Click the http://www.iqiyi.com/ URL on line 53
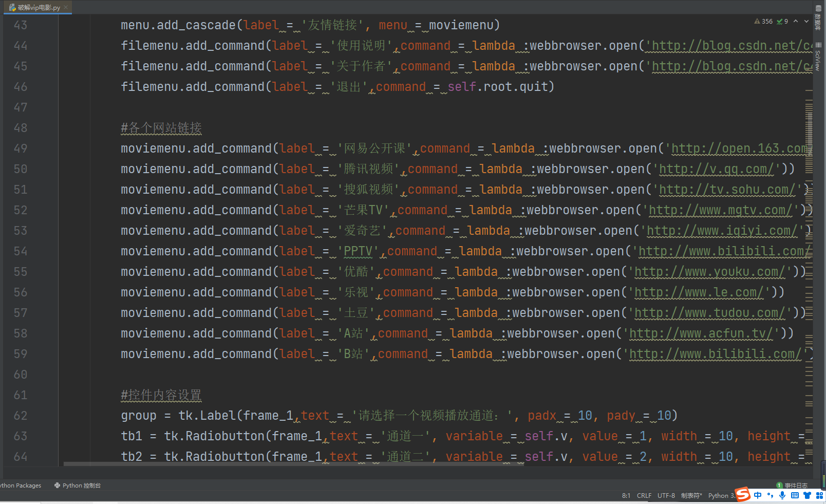Image resolution: width=826 pixels, height=504 pixels. click(722, 231)
